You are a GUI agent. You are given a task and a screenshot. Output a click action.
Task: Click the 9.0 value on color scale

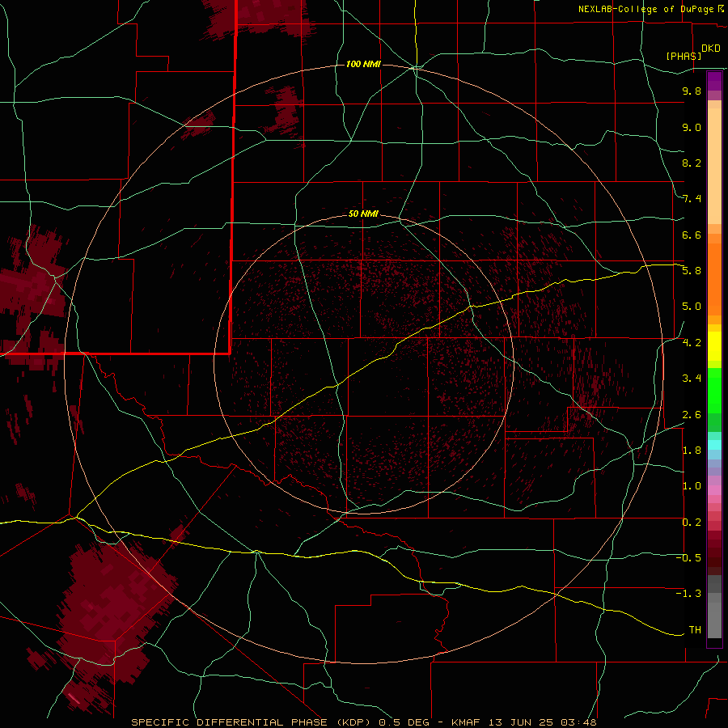(x=692, y=127)
